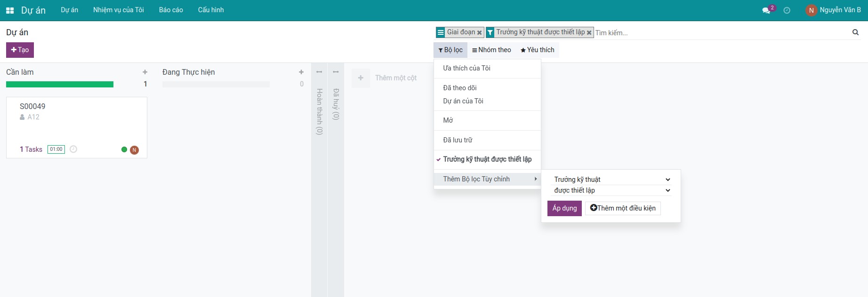
Task: Open the apps grid menu icon
Action: pyautogui.click(x=9, y=10)
